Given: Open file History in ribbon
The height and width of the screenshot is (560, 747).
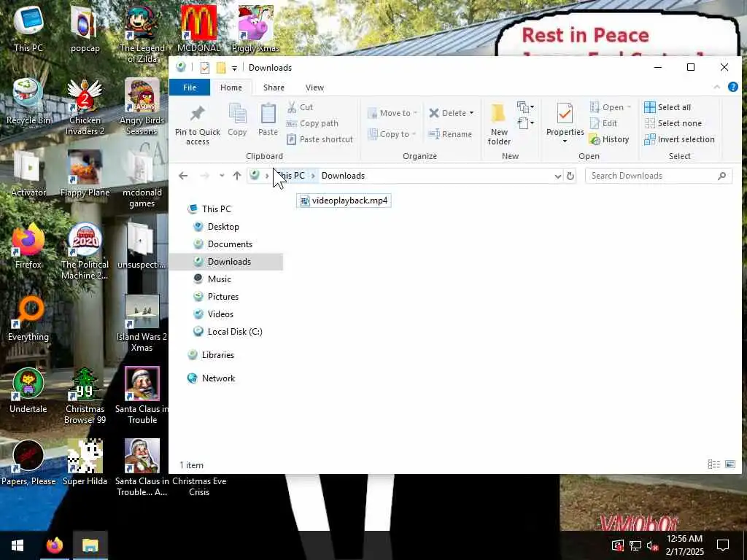Looking at the screenshot, I should tap(609, 139).
